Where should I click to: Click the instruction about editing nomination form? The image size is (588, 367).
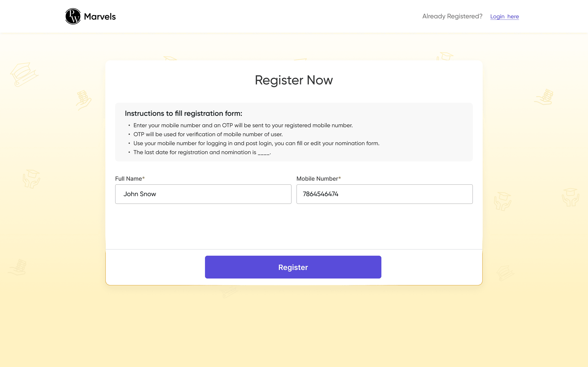point(256,143)
